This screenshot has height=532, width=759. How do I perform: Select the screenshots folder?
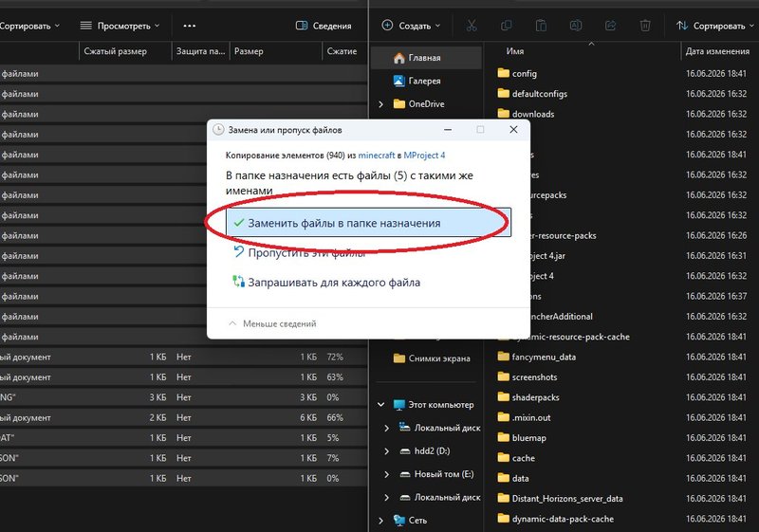coord(528,377)
